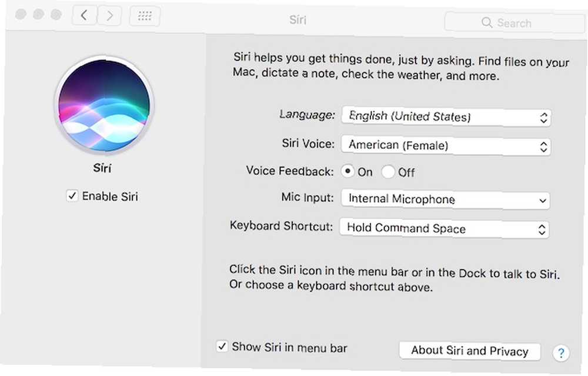588x376 pixels.
Task: Select Voice Feedback On radio button
Action: click(348, 171)
